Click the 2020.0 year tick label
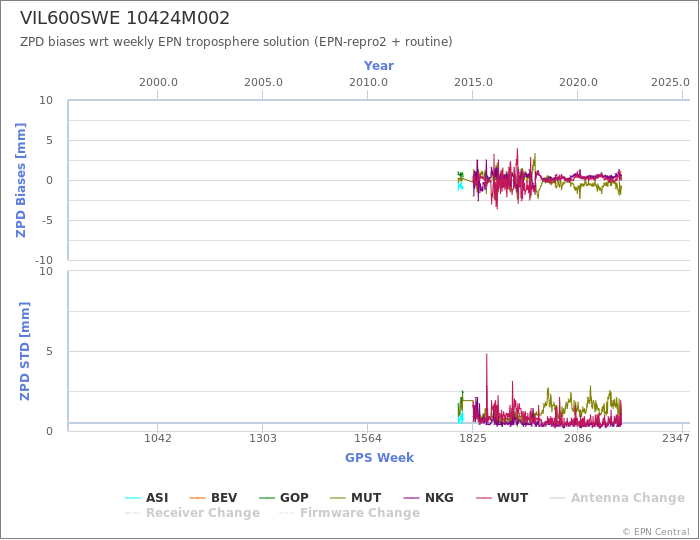This screenshot has width=700, height=540. pos(578,83)
